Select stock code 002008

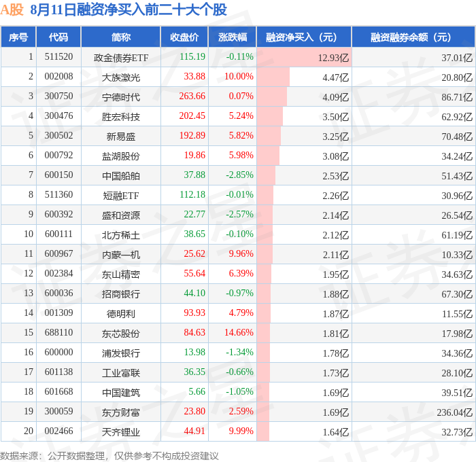58,77
